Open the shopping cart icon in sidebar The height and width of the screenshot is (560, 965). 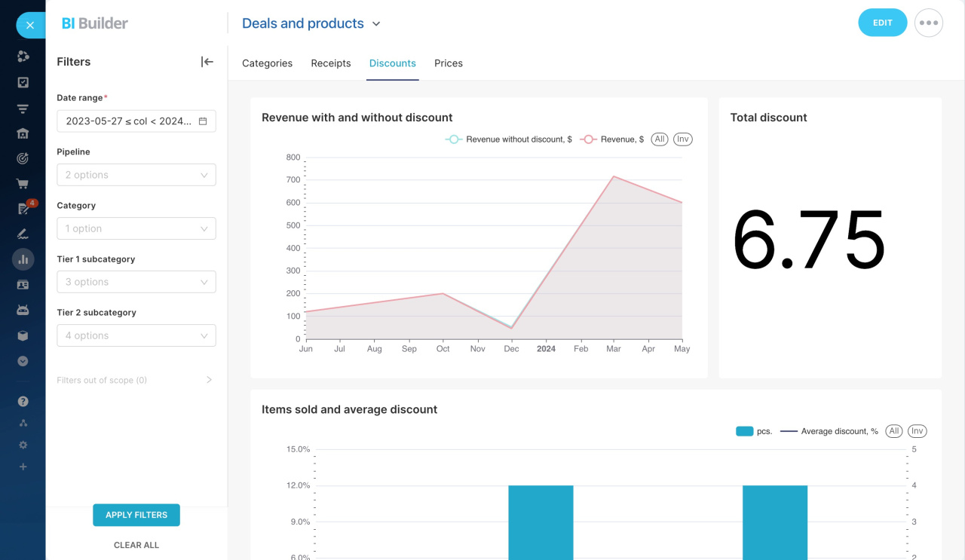23,184
